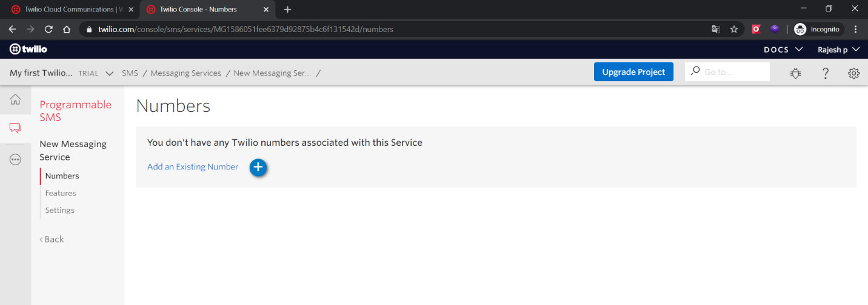Click the "You don't have any Twilio numbers" message
Viewport: 868px width, 305px height.
coord(285,143)
